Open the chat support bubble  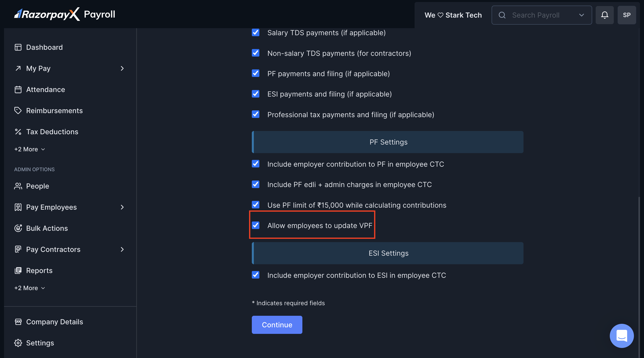coord(622,336)
